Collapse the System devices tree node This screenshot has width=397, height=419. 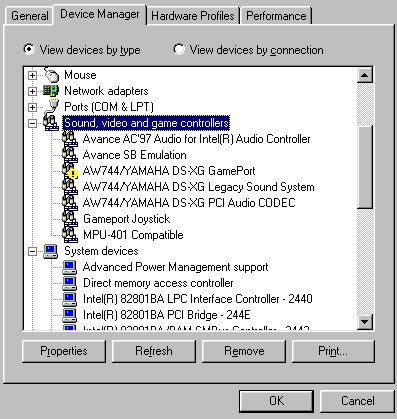(32, 251)
